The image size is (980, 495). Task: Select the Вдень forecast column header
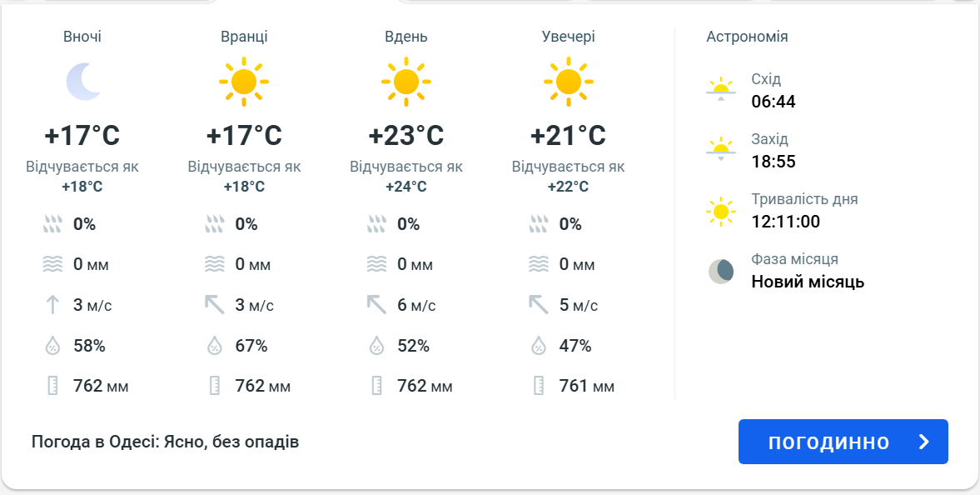[x=405, y=37]
